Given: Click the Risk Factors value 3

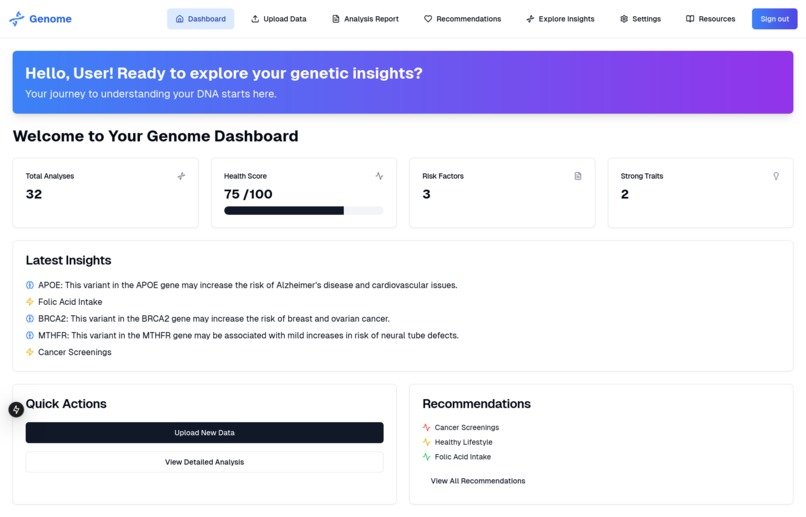Looking at the screenshot, I should click(426, 194).
